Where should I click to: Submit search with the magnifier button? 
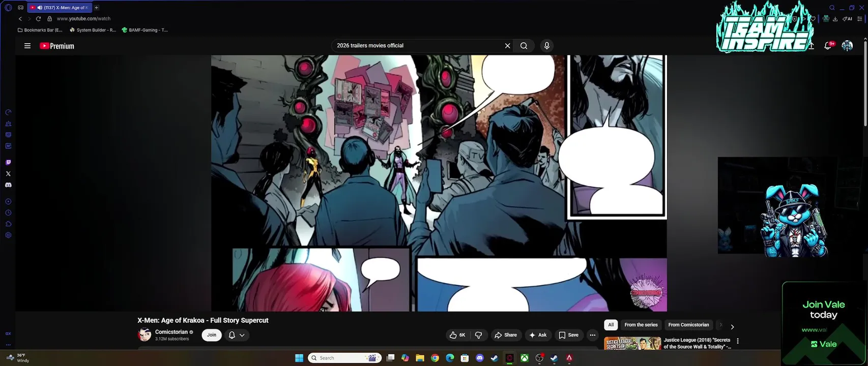click(524, 46)
